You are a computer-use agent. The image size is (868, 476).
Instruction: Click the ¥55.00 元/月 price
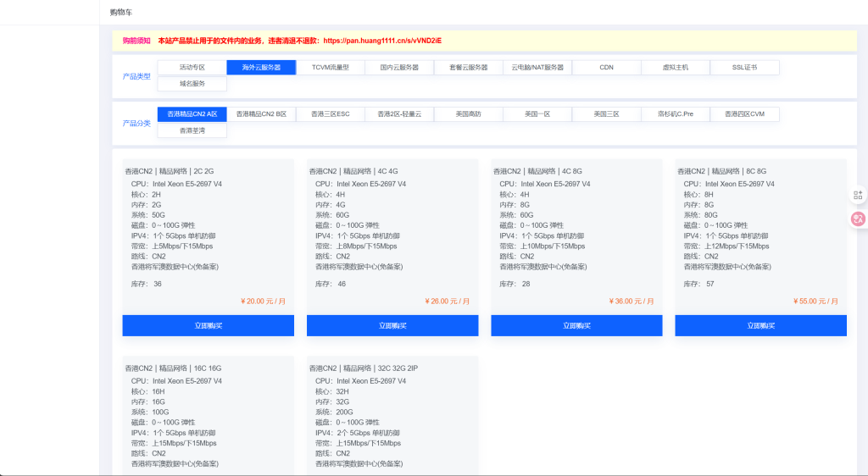(816, 302)
